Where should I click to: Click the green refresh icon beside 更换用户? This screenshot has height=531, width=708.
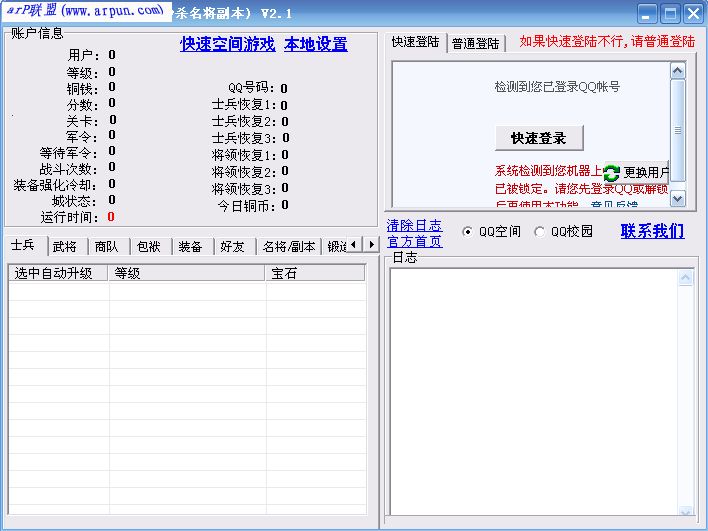(x=611, y=172)
